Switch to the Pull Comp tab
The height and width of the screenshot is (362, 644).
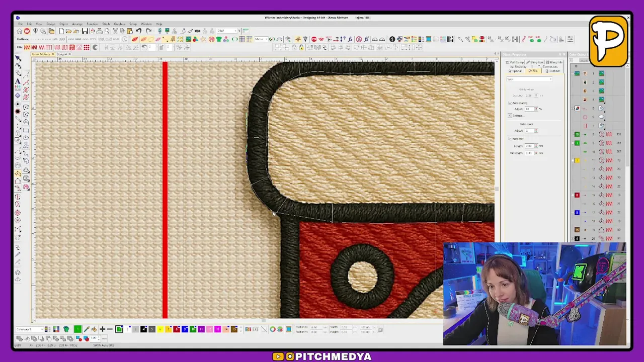click(516, 62)
